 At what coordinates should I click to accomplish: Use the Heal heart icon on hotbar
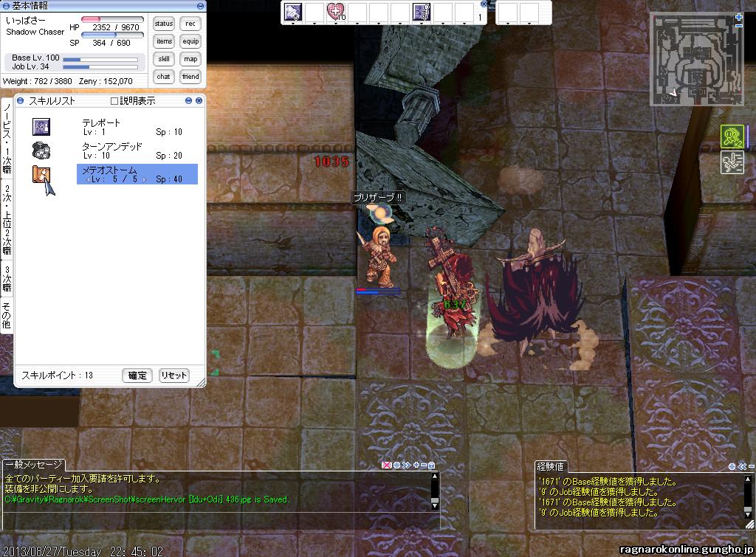[x=336, y=12]
